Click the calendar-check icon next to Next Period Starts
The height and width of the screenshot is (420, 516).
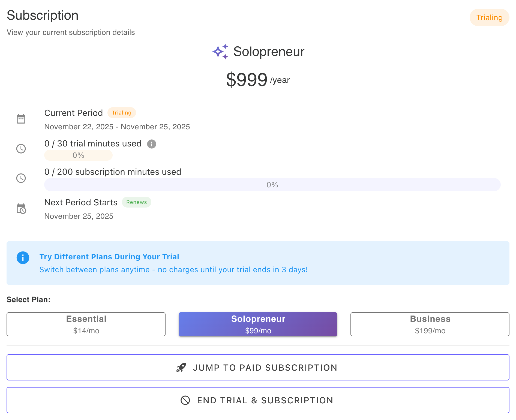(x=22, y=209)
